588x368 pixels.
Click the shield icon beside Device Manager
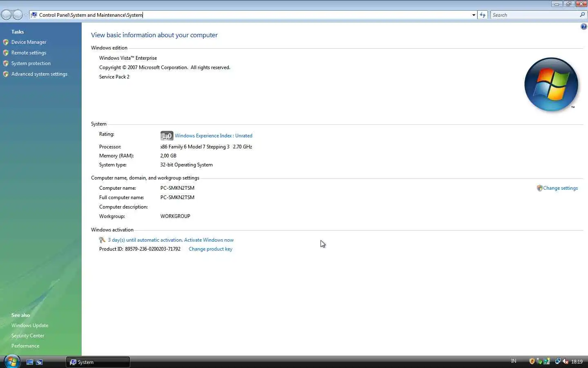tap(6, 42)
